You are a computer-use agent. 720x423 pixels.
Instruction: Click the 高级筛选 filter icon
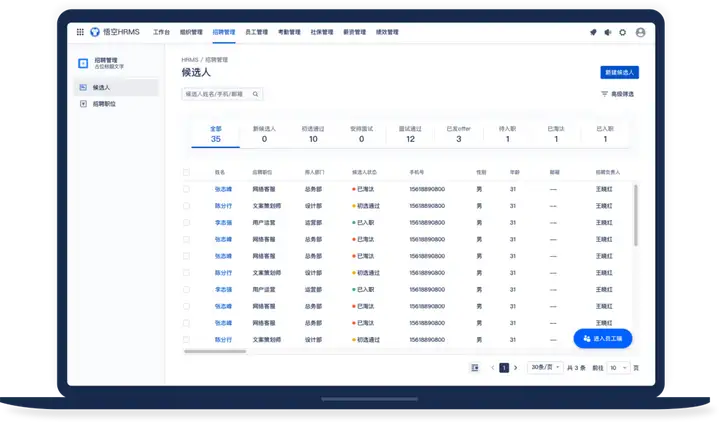click(x=604, y=94)
